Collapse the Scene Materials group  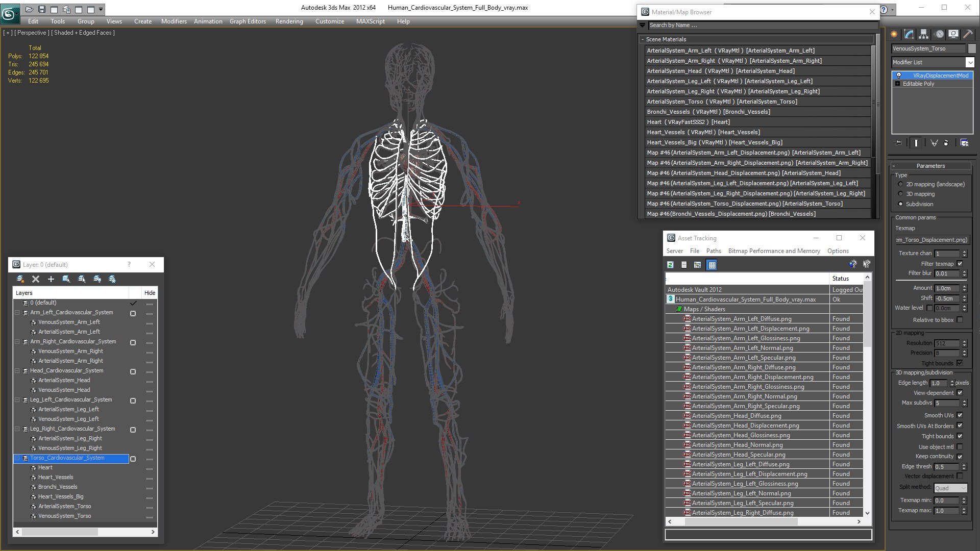[x=643, y=39]
